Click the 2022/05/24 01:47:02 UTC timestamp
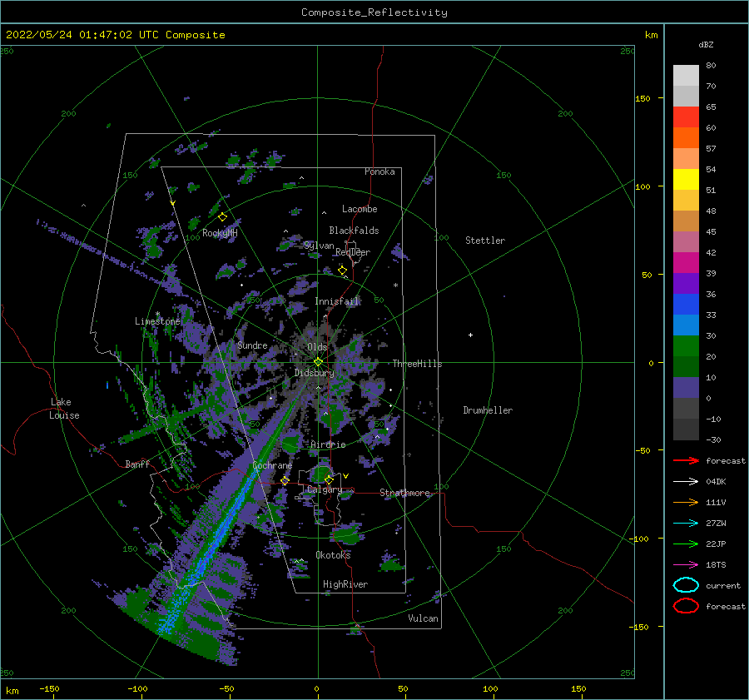Viewport: 749px width, 700px height. pos(115,35)
